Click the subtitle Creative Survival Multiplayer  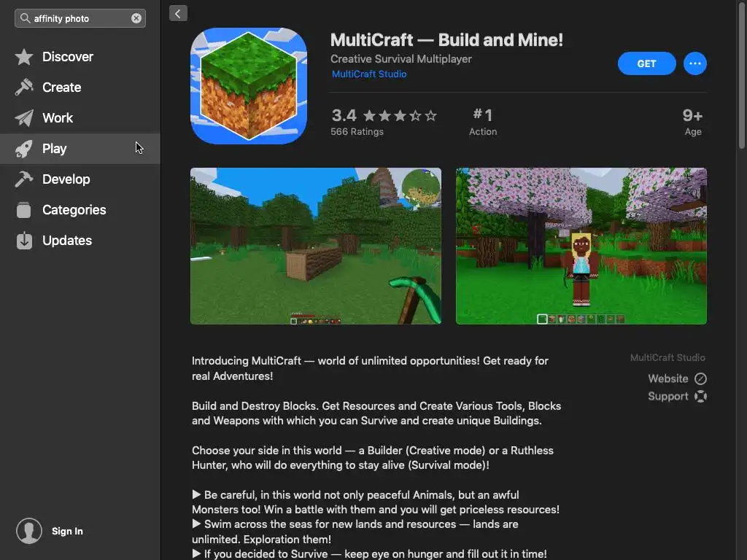(x=401, y=59)
